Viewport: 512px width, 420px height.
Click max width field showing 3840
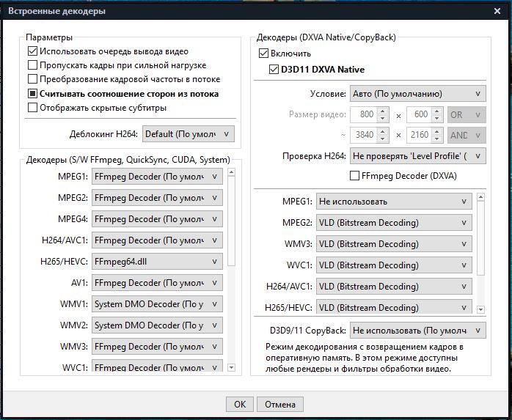tap(363, 135)
